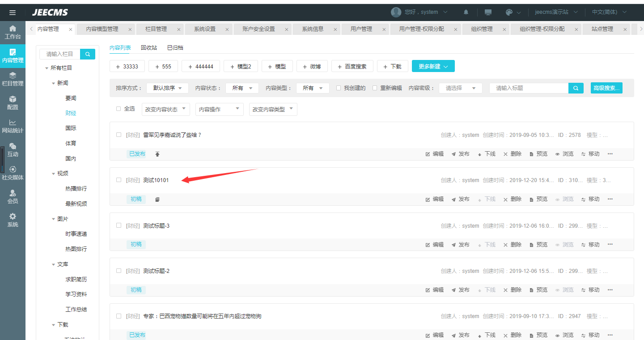Open the 排序方式 默认排序 dropdown
The image size is (644, 340).
click(x=167, y=88)
